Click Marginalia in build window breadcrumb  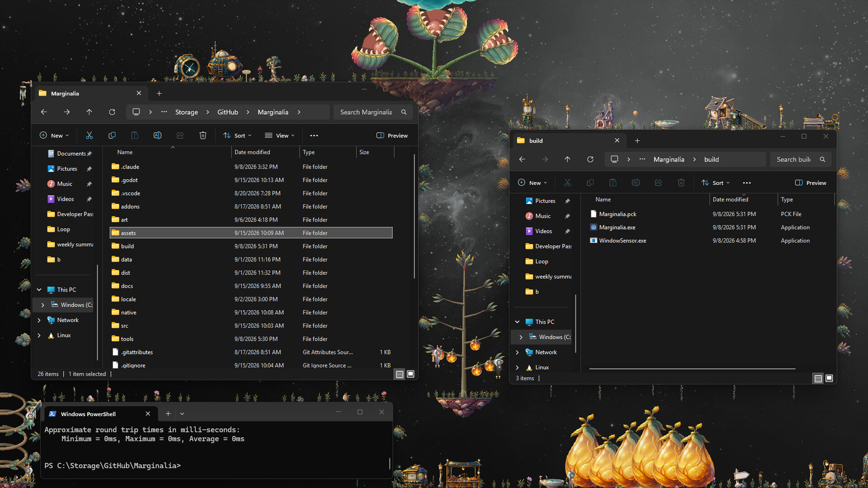coord(669,160)
